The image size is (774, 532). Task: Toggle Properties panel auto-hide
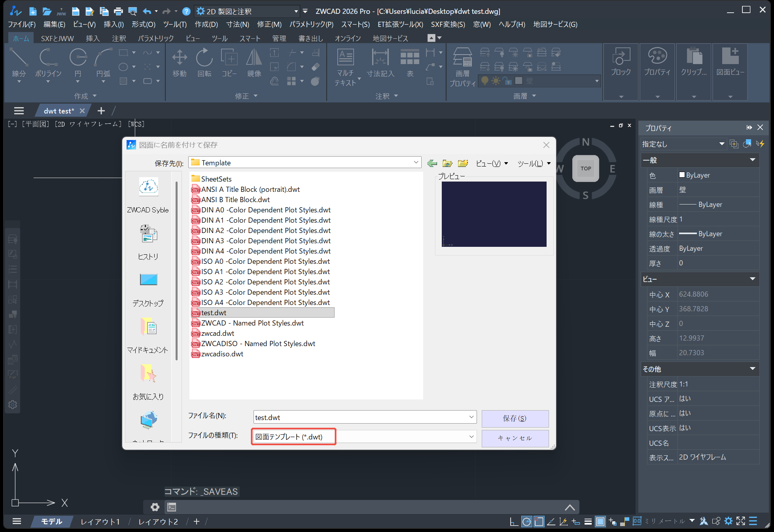pos(749,127)
